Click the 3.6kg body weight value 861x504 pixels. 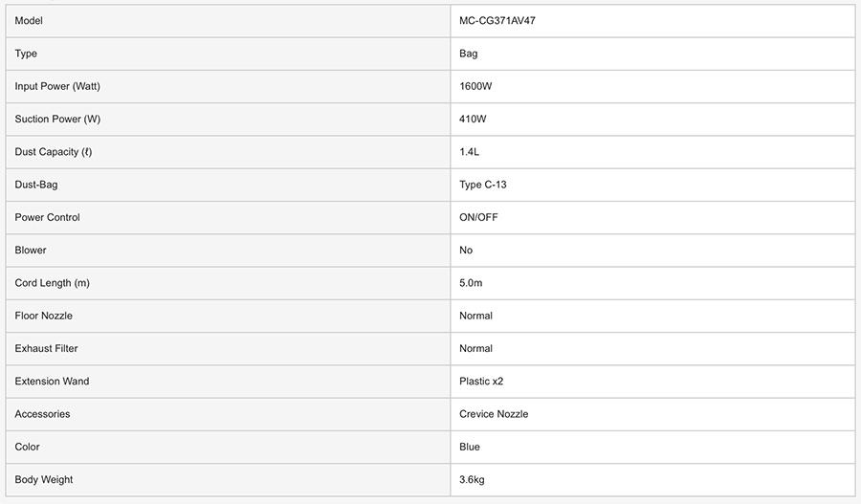472,480
